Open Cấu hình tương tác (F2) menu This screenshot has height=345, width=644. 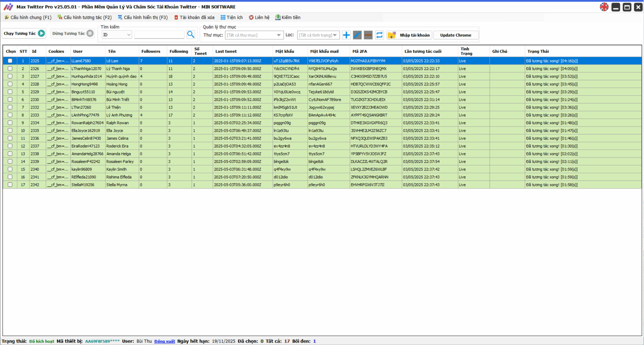[x=85, y=17]
